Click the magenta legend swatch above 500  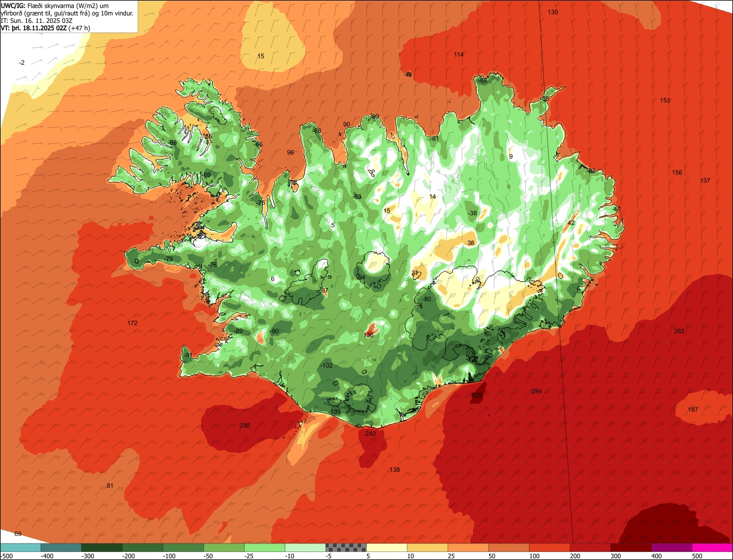[x=712, y=547]
